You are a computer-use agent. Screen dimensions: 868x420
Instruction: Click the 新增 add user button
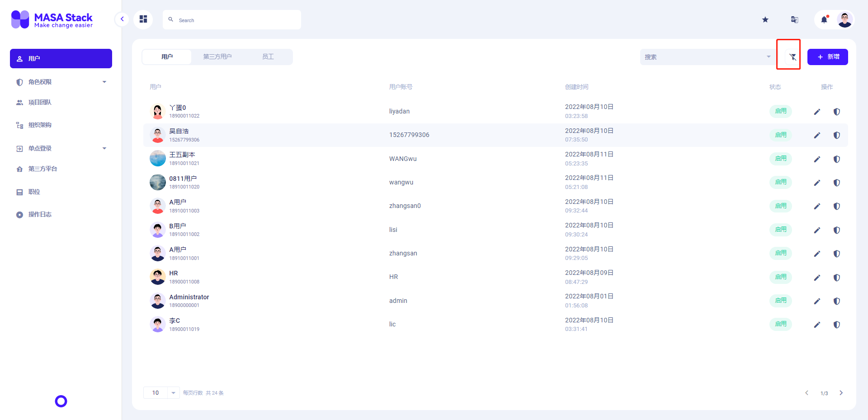[828, 57]
